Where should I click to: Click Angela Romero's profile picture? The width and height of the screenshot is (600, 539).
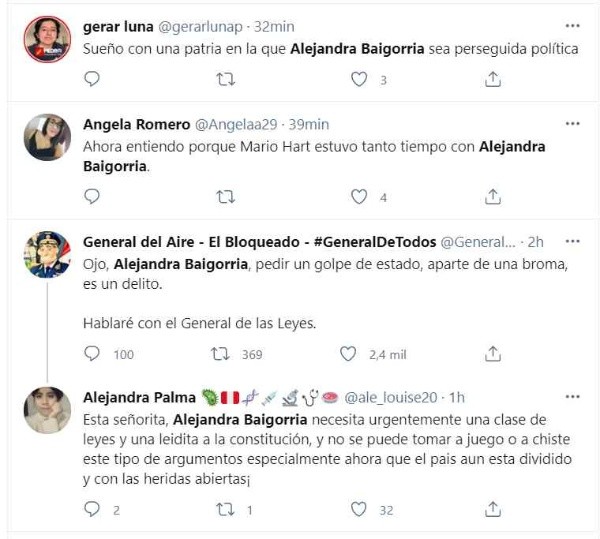coord(47,137)
